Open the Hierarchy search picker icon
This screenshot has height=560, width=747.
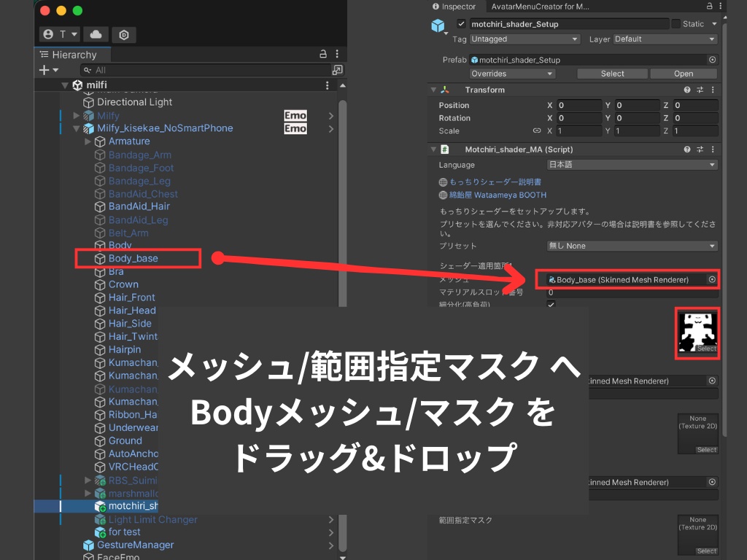tap(337, 70)
